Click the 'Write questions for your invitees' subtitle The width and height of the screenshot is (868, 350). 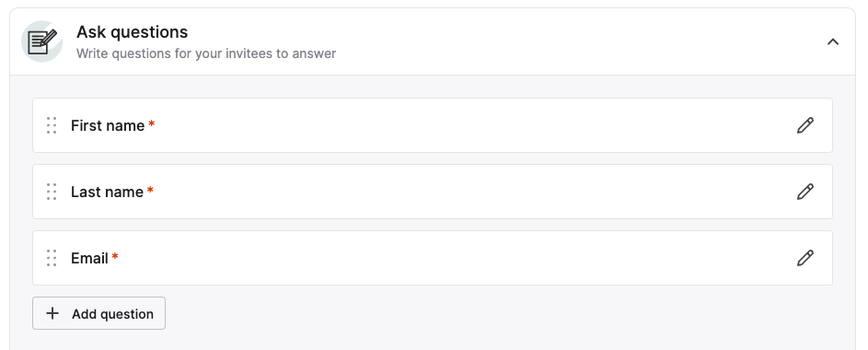(206, 53)
